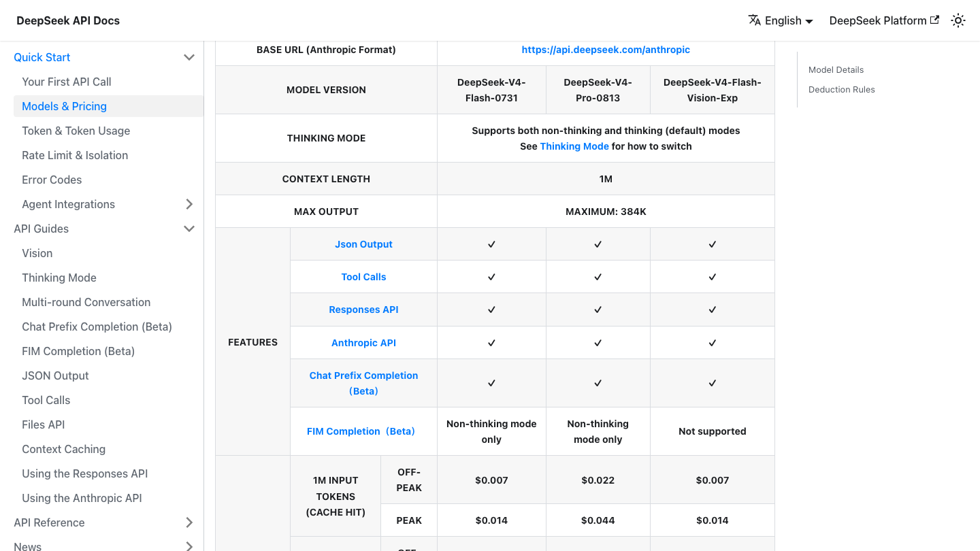Open the Multi-round Conversation guide
Screen dimensions: 980x551
[86, 302]
